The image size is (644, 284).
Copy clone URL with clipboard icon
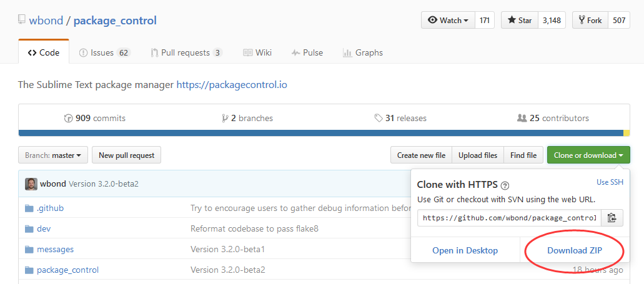(612, 218)
